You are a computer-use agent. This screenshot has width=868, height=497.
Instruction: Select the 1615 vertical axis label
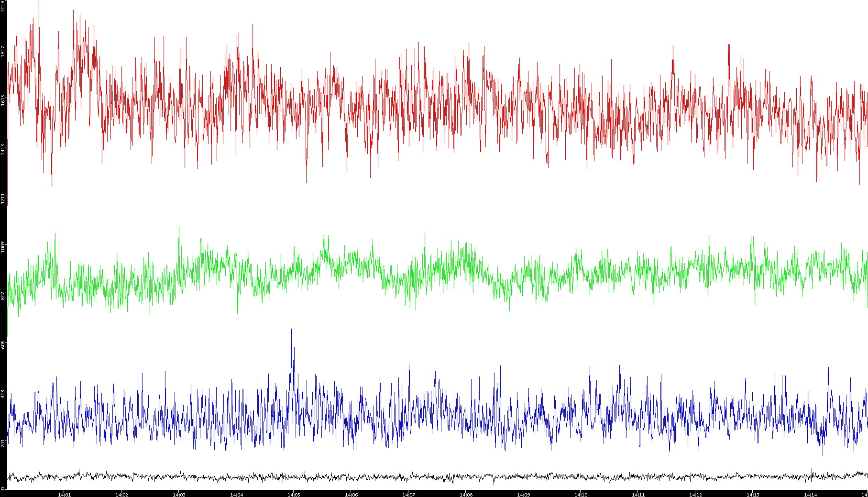click(x=3, y=100)
